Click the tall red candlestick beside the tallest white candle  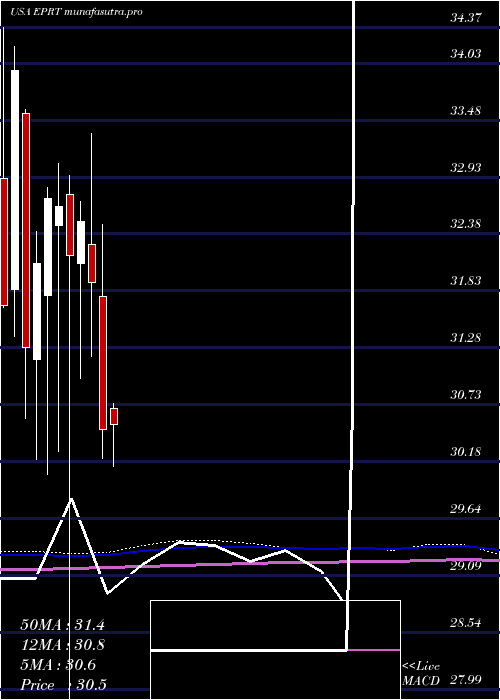coord(26,230)
